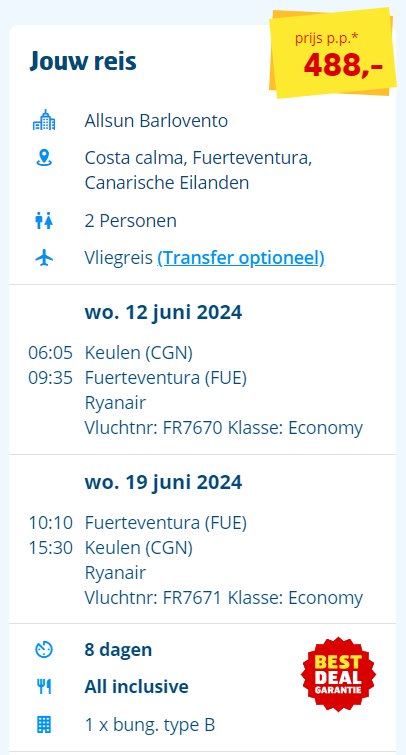Click flight number FR7671 line

click(x=223, y=598)
